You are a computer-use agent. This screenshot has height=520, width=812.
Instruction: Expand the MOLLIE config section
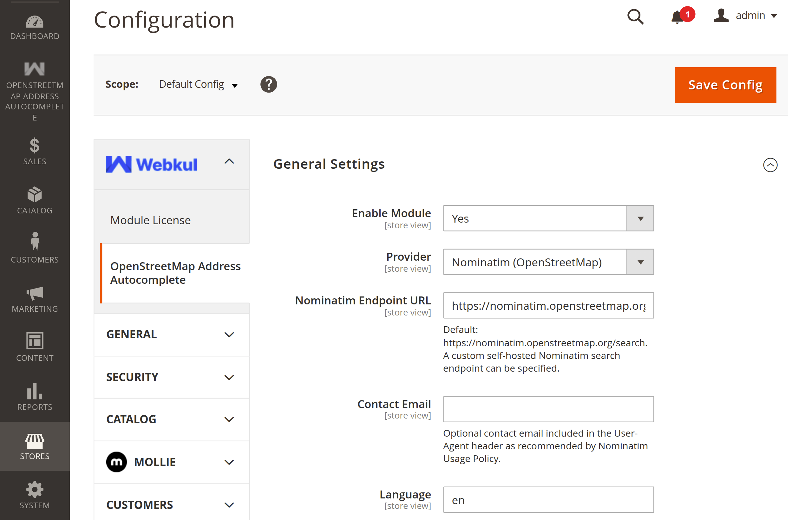172,462
